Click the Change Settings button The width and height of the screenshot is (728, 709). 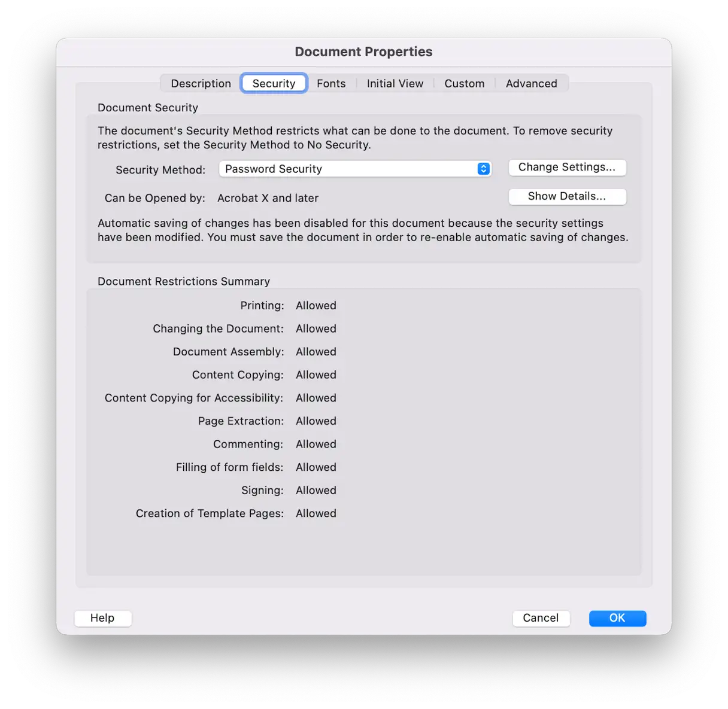tap(566, 168)
